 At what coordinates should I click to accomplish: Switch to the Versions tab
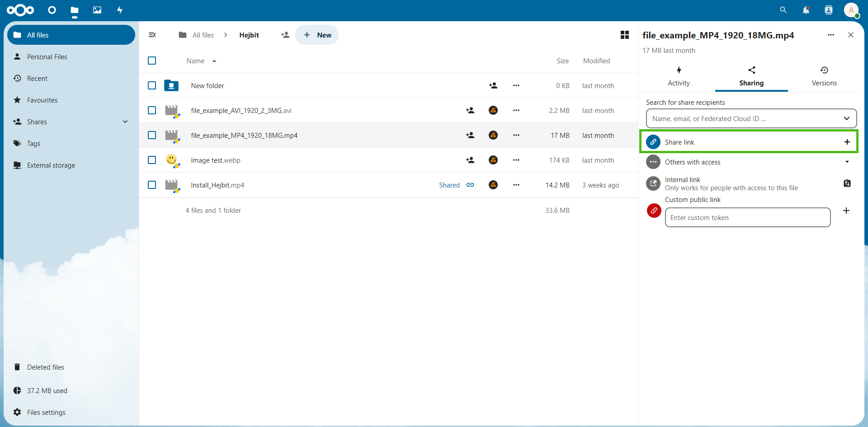(824, 76)
